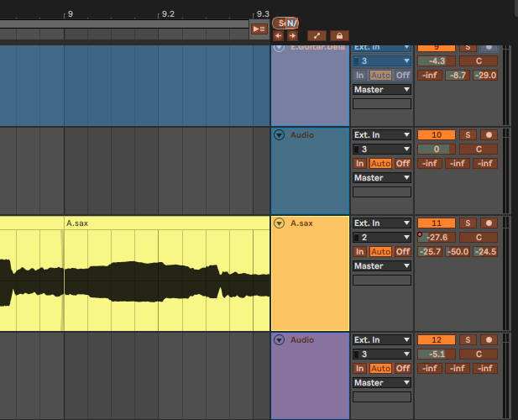518x420 pixels.
Task: Open A.sax Ext. In input dropdown
Action: click(x=382, y=223)
